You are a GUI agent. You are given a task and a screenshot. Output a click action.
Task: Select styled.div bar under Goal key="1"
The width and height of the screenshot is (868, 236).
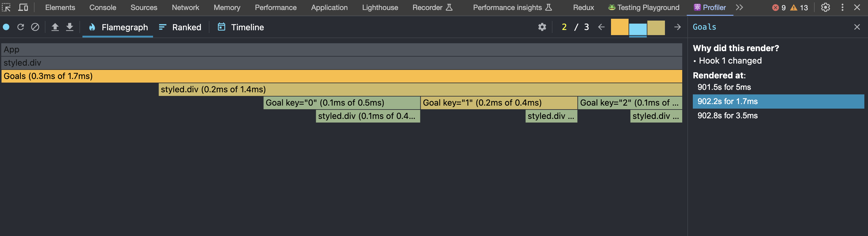pos(551,116)
